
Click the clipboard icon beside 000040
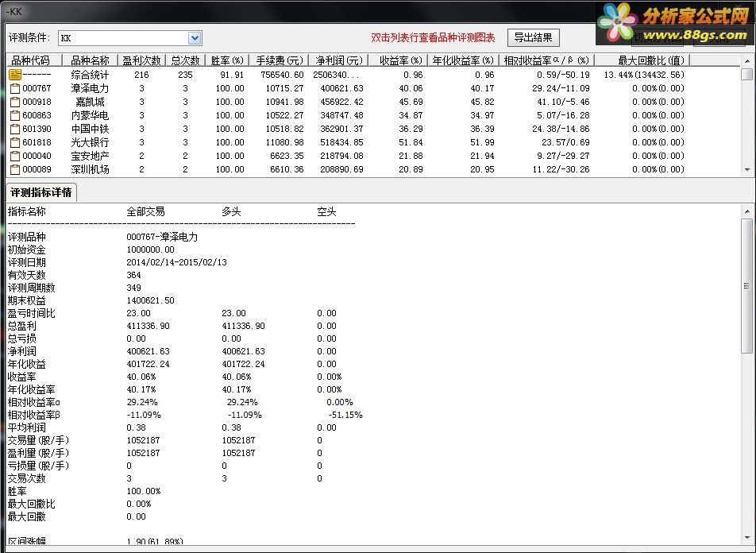point(15,156)
